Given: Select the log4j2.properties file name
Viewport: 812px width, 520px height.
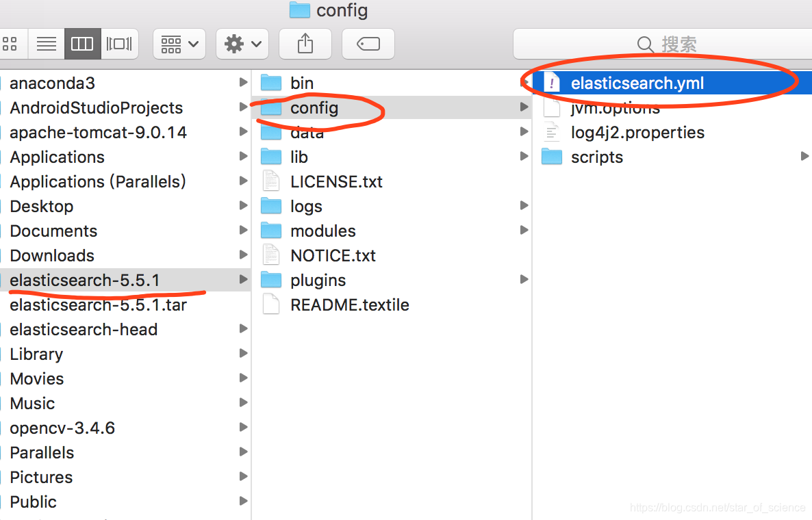Looking at the screenshot, I should pyautogui.click(x=637, y=133).
